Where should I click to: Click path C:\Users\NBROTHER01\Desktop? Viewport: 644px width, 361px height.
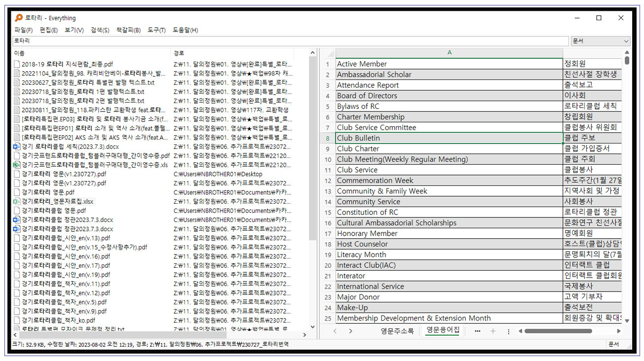pos(218,174)
